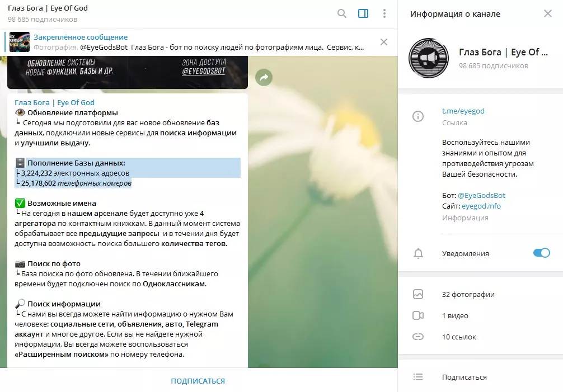Screen dimensions: 563x392
Task: Click the bold word Одноклассникам in post
Action: 175,284
